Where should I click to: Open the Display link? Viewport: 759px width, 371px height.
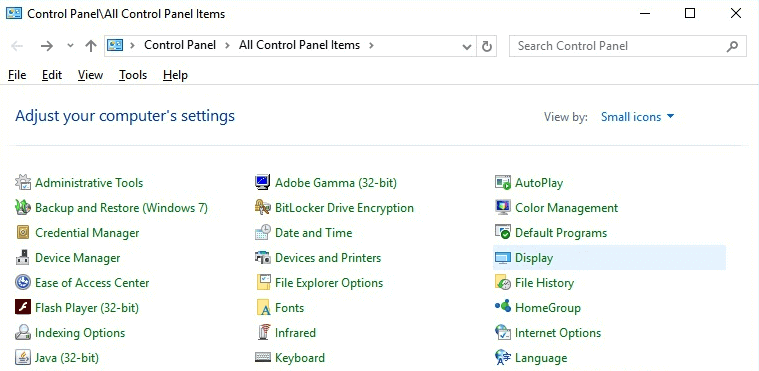pos(534,258)
